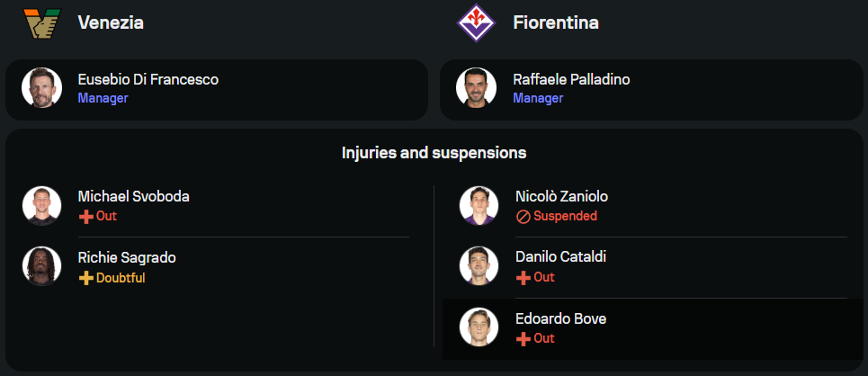Click Danilo Cataldi's red injury cross icon
868x376 pixels.
pos(523,278)
